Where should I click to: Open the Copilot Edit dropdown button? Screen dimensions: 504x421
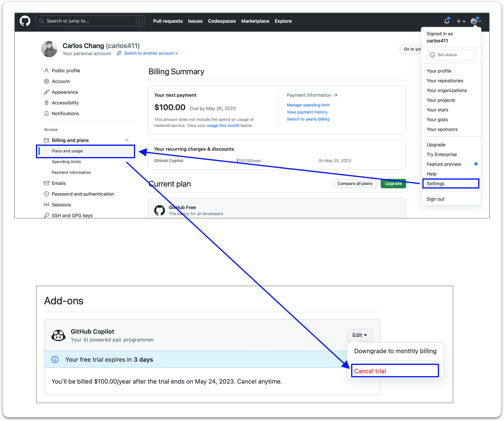click(x=360, y=335)
